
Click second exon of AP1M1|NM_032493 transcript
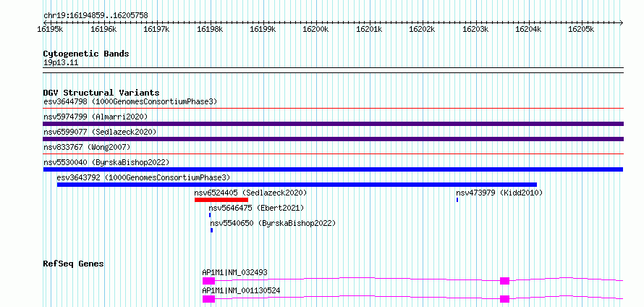pyautogui.click(x=505, y=281)
